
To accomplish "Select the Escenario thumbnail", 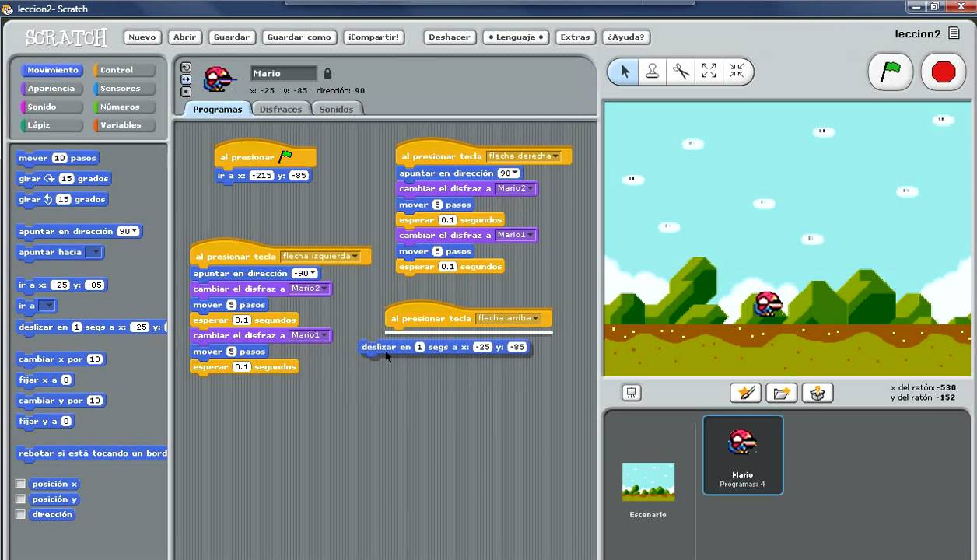I will click(x=648, y=484).
